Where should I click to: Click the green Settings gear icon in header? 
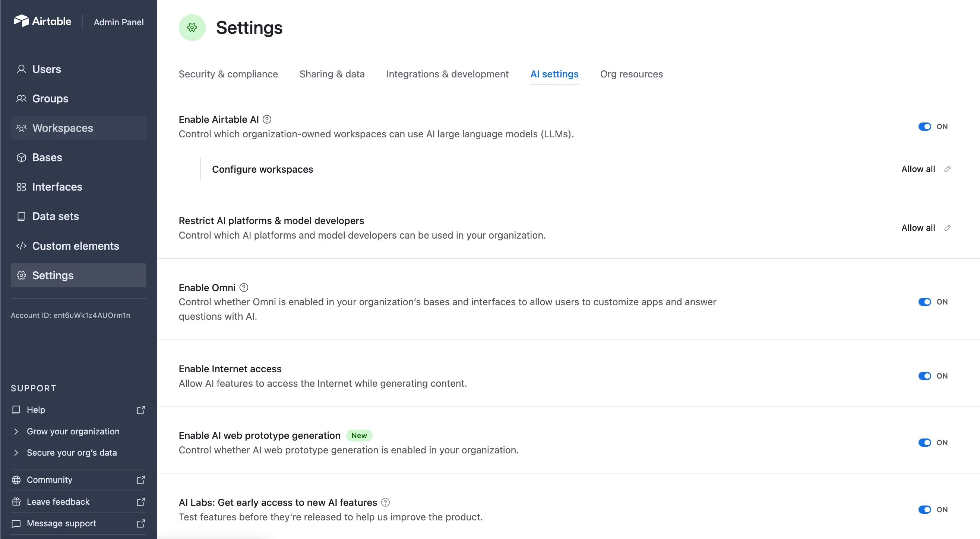(x=192, y=28)
